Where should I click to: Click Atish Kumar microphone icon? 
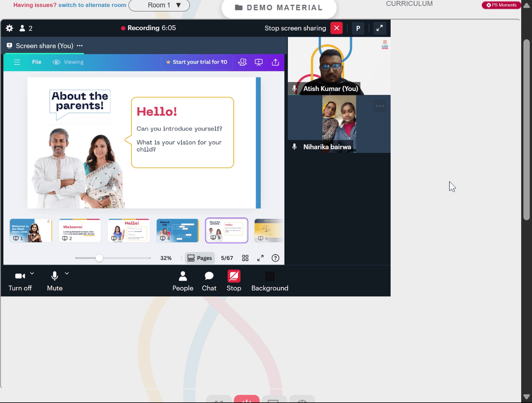(x=295, y=88)
